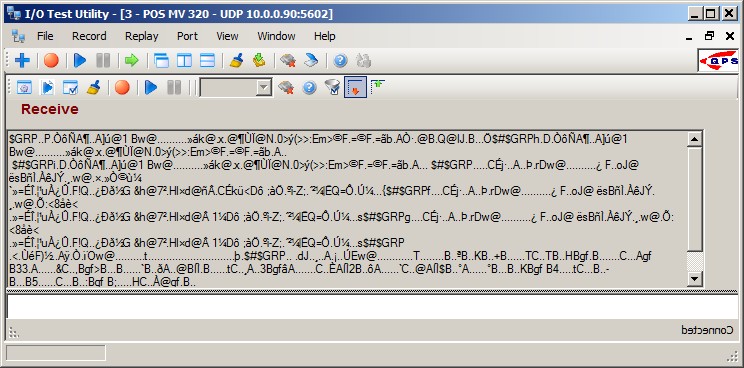Image resolution: width=744 pixels, height=368 pixels.
Task: Start recording with top toolbar red button
Action: click(x=51, y=60)
